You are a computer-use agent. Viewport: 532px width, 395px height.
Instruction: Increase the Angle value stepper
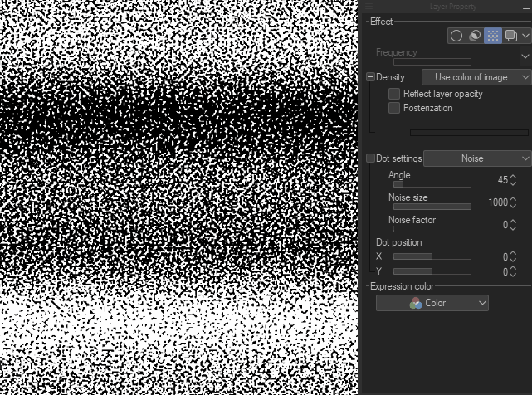tap(513, 177)
